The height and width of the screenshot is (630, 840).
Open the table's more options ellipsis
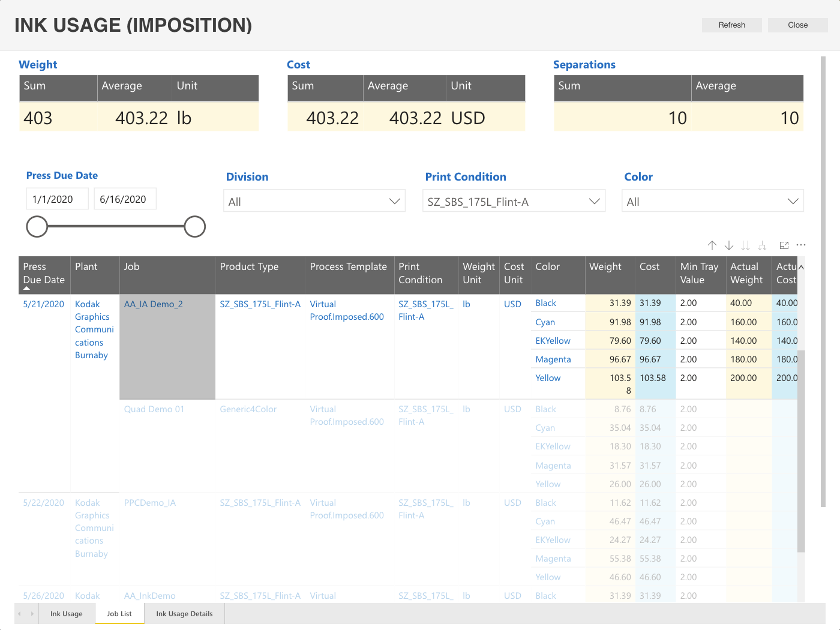(801, 245)
